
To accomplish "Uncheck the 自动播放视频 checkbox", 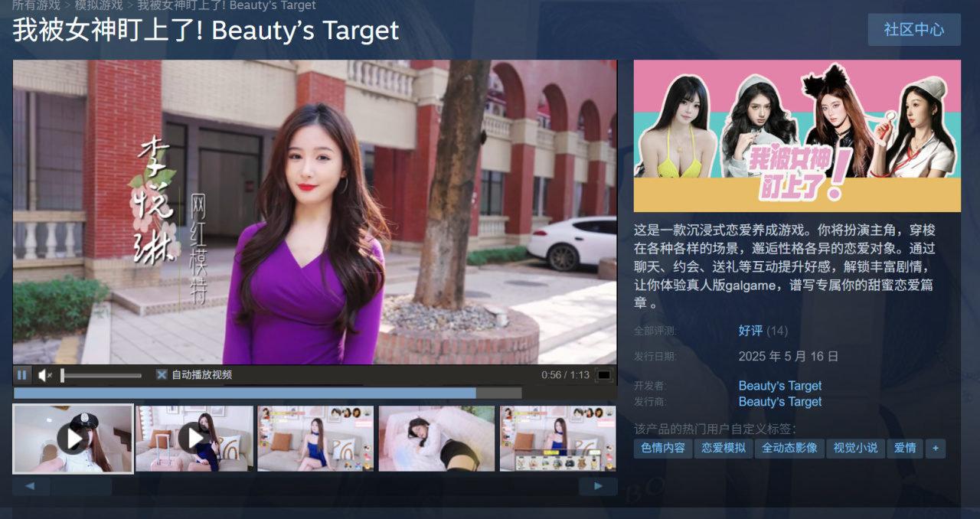I will [162, 375].
